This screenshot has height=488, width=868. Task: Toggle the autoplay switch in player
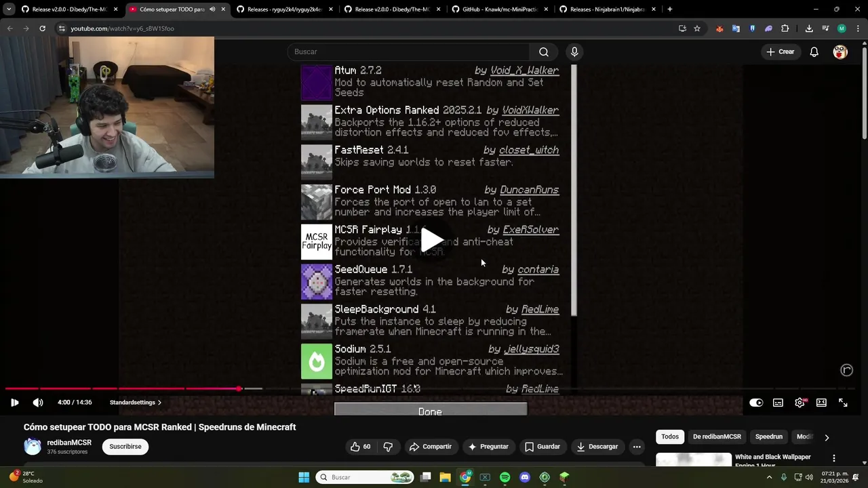coord(756,403)
